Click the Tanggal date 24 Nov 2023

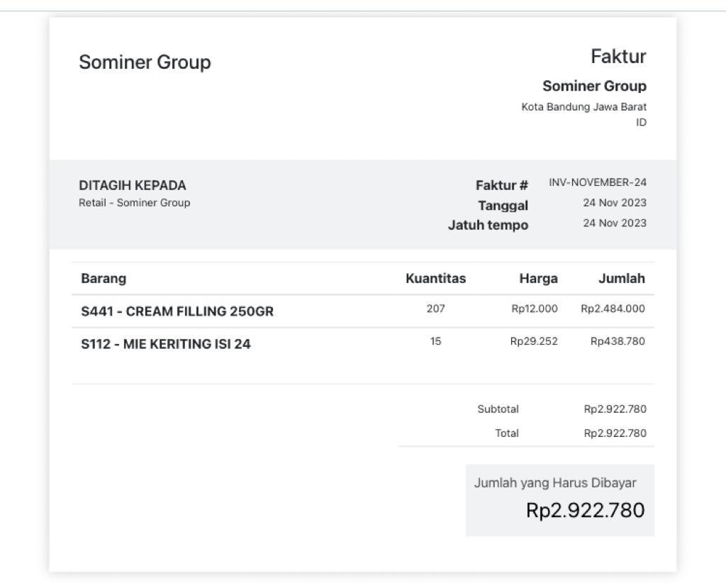click(615, 203)
